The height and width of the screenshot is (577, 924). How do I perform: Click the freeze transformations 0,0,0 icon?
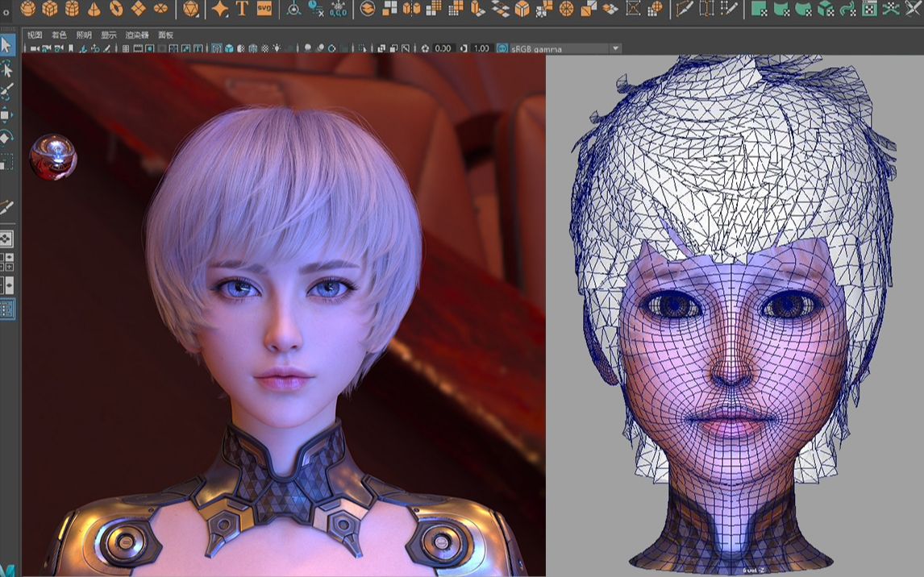[339, 8]
